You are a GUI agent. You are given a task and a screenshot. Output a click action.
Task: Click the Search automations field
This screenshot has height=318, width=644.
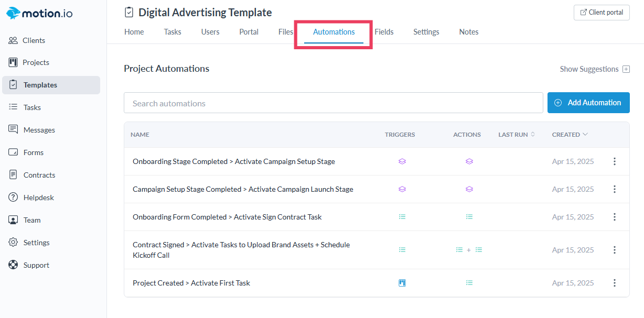tap(333, 103)
